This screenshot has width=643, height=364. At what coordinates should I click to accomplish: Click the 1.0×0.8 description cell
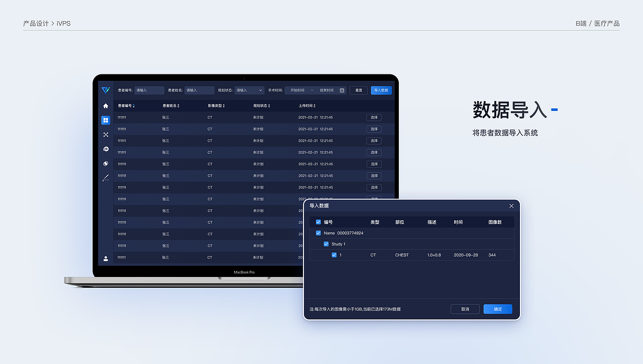coord(434,255)
